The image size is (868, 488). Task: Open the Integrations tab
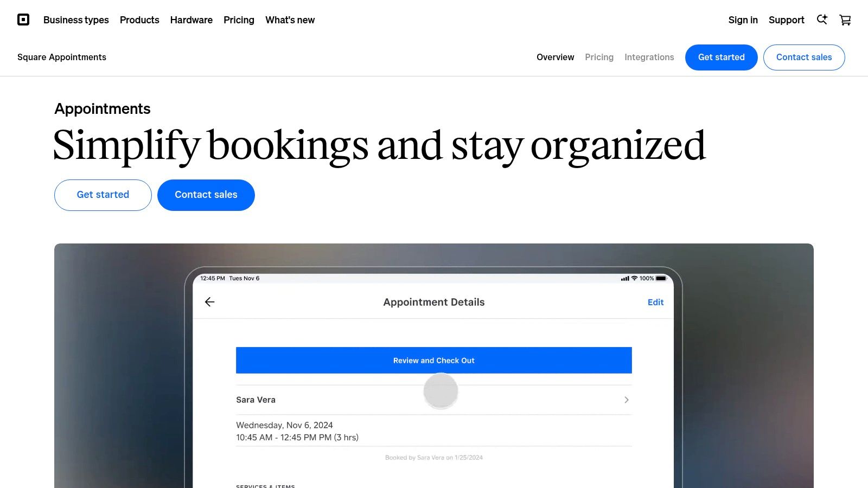tap(649, 57)
